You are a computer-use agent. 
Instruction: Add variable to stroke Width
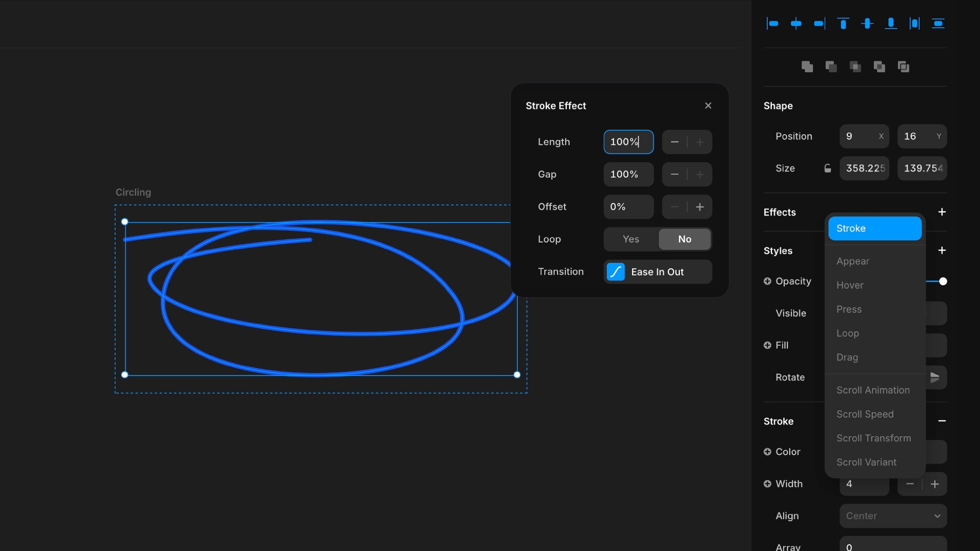pyautogui.click(x=767, y=484)
